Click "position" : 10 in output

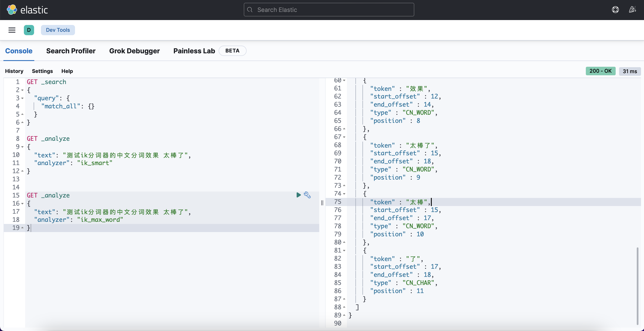[397, 234]
